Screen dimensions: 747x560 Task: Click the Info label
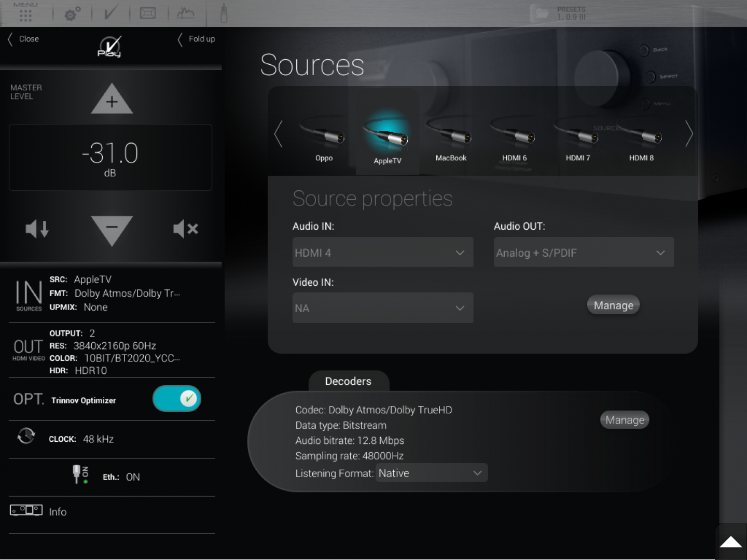pyautogui.click(x=58, y=512)
